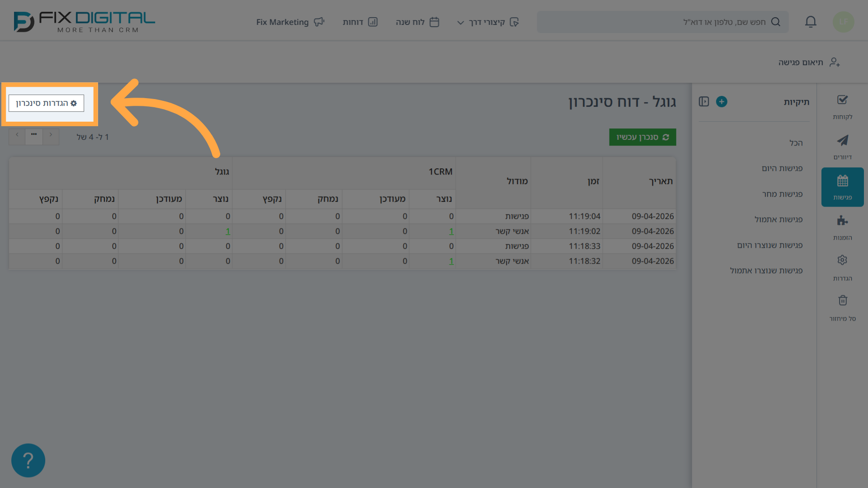This screenshot has height=488, width=868.
Task: Click the גוגל - דוח סינכרון page title
Action: (x=622, y=102)
